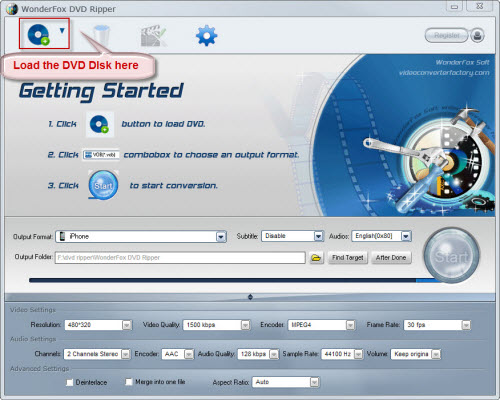
Task: Minimize the WonderFox DVD Ripper window
Action: pos(455,6)
